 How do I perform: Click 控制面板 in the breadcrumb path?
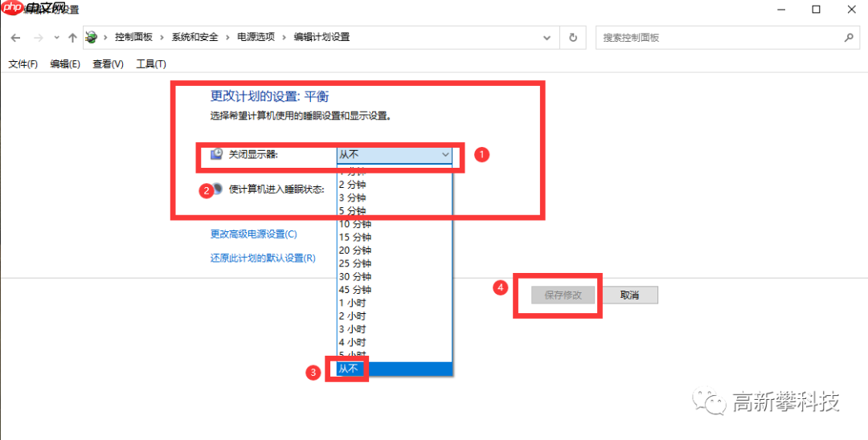133,37
